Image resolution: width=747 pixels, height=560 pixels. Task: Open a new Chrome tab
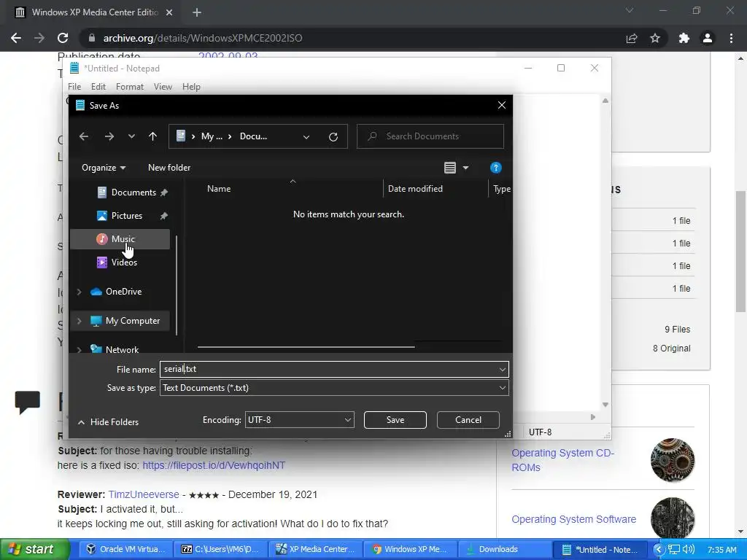[x=197, y=12]
